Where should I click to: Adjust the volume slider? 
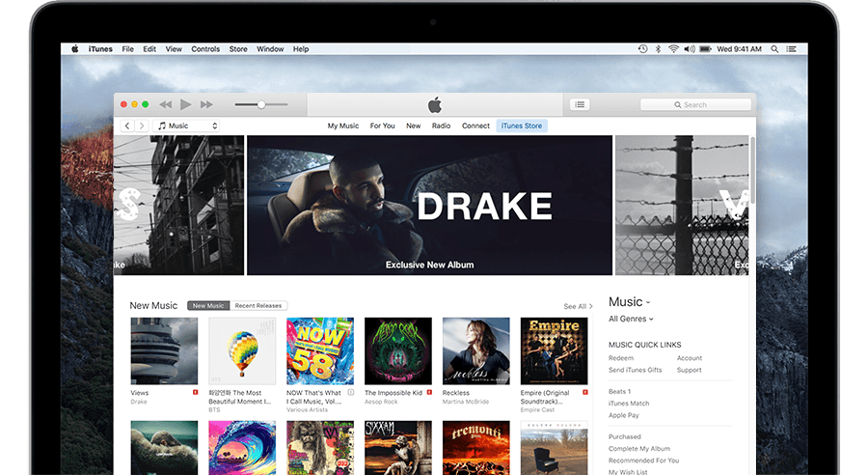261,104
